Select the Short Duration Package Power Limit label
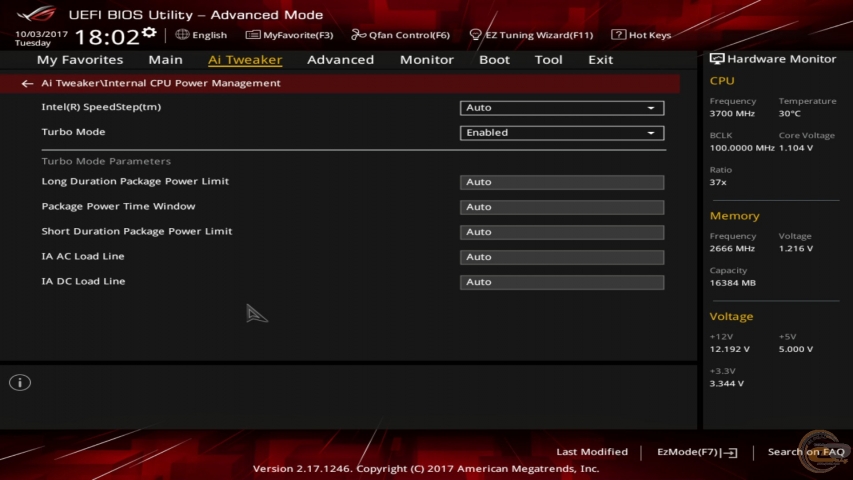This screenshot has height=480, width=853. [x=137, y=231]
